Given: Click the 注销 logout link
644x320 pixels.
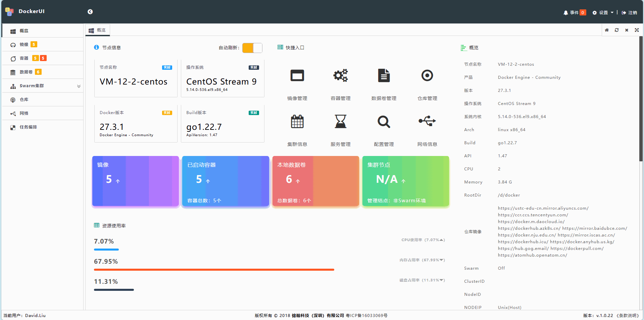Looking at the screenshot, I should 629,12.
